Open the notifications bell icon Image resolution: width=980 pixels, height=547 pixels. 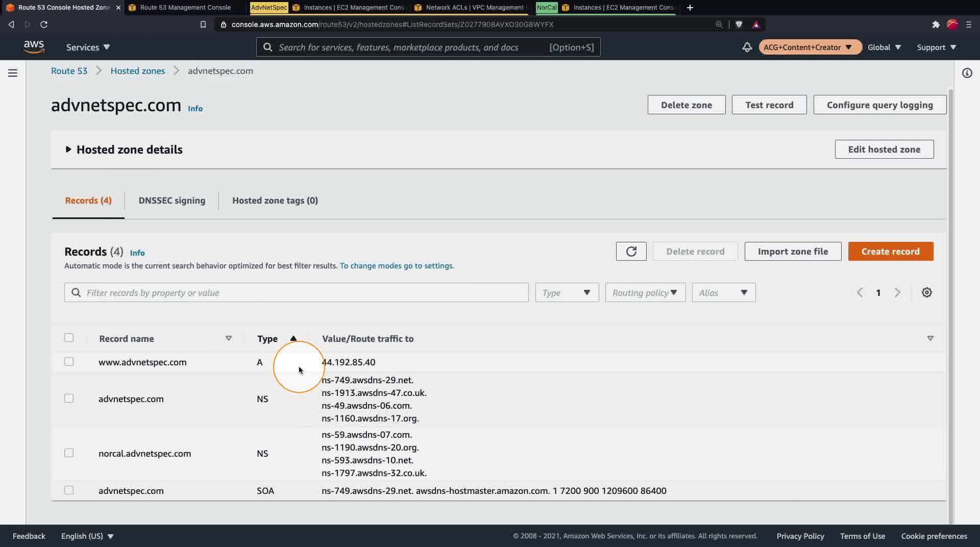[x=747, y=47]
